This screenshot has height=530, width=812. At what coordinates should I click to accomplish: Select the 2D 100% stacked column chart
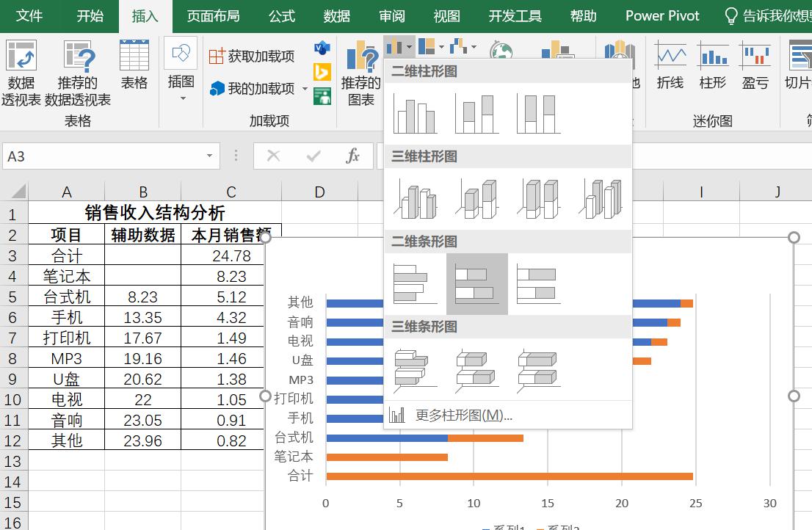click(539, 114)
